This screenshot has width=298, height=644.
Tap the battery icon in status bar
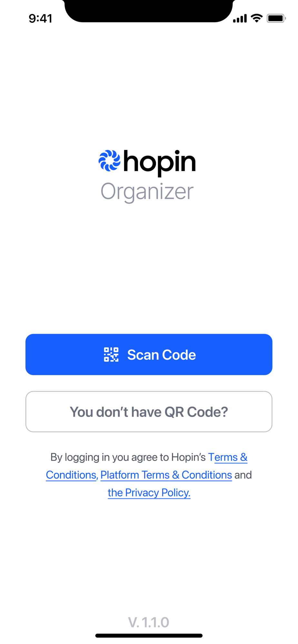click(x=276, y=18)
